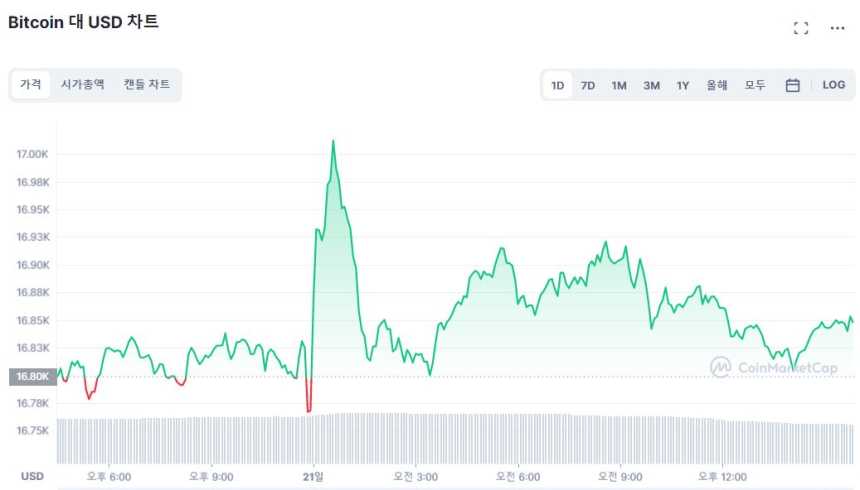860x490 pixels.
Task: Select the 1D time range
Action: tap(558, 86)
